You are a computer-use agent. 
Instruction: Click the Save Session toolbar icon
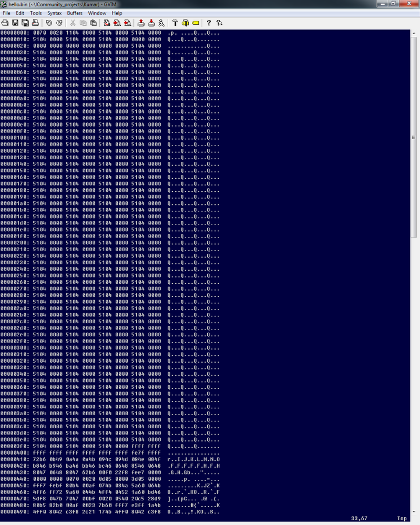pyautogui.click(x=151, y=23)
